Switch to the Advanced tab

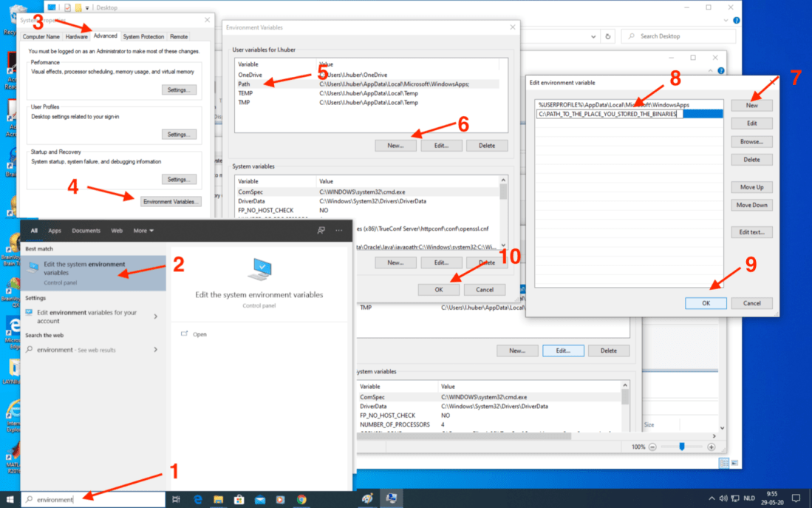coord(105,36)
